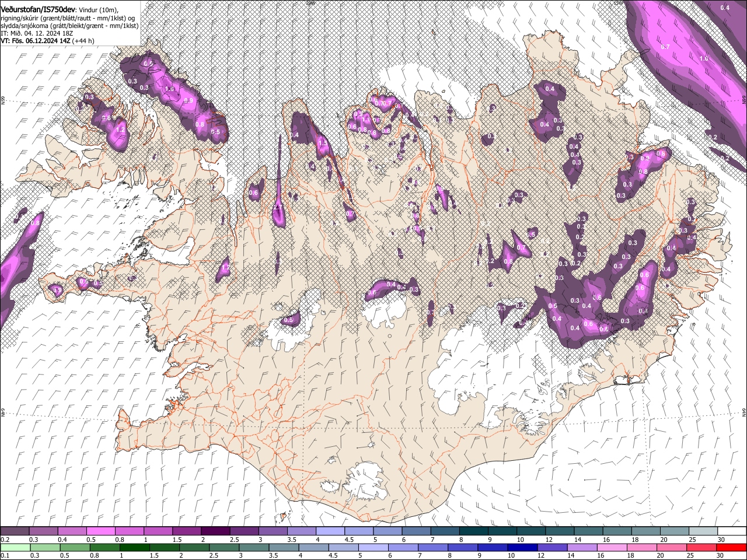The image size is (747, 560).
Task: Click lower legend swatch between 25 and 30
Action: click(701, 548)
